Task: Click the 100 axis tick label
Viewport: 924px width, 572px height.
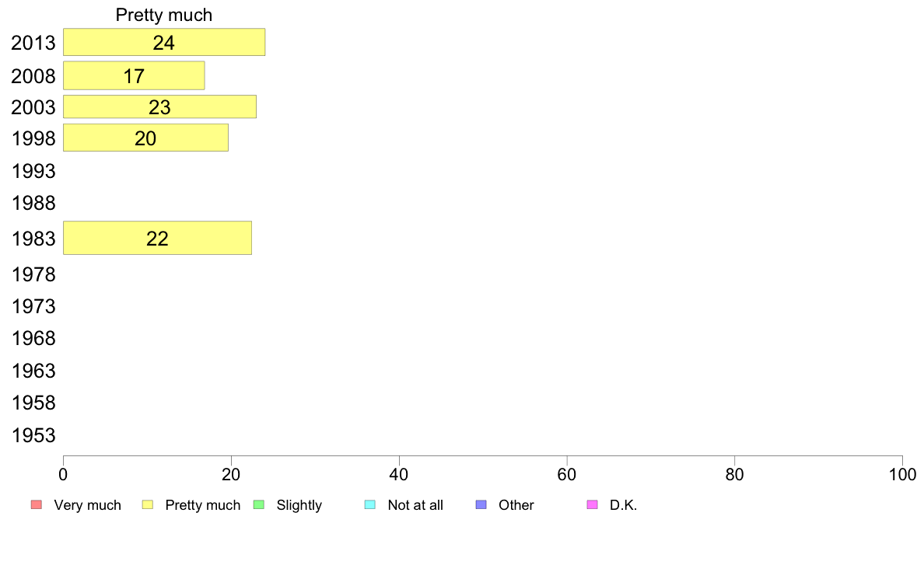Action: pos(902,475)
